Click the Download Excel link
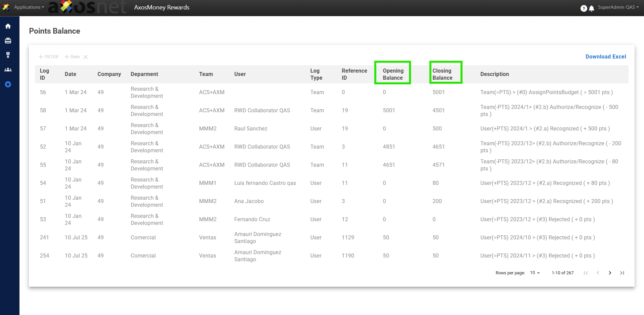This screenshot has height=315, width=644. click(x=605, y=56)
